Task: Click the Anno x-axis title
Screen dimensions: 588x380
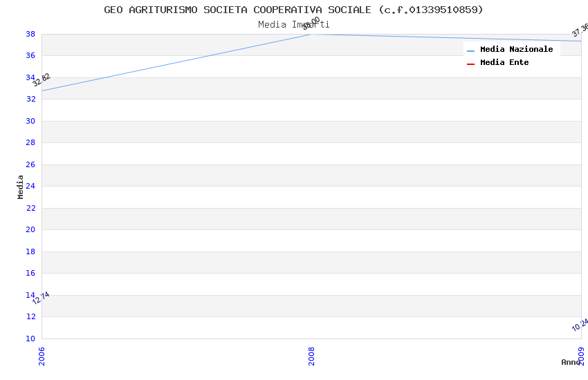Action: [x=571, y=362]
